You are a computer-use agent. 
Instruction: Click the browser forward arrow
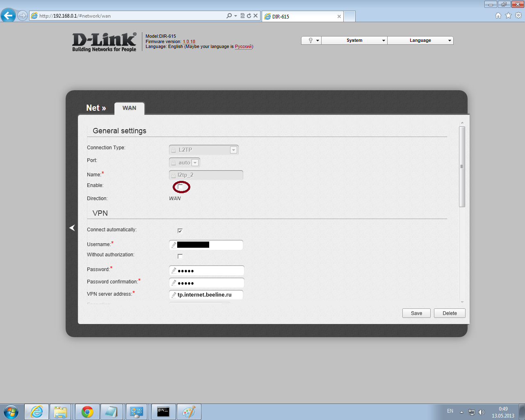[x=23, y=16]
